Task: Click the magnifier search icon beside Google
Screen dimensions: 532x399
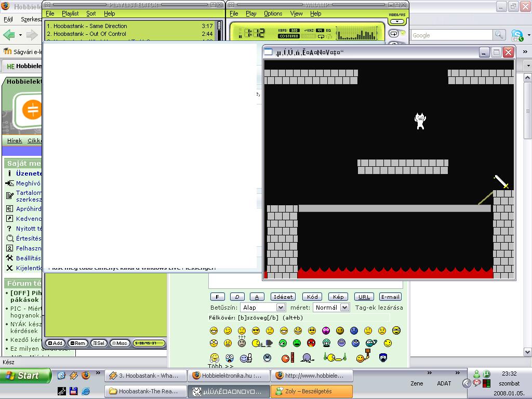Action: coord(499,35)
